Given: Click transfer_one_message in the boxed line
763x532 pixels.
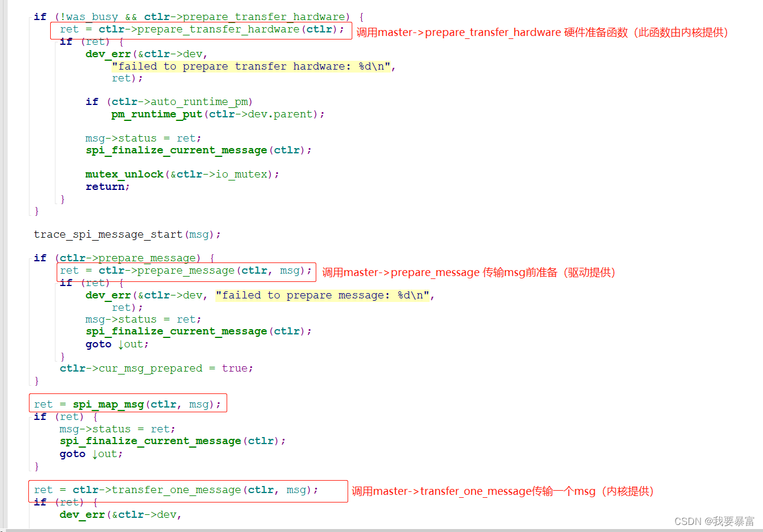Looking at the screenshot, I should (x=176, y=490).
